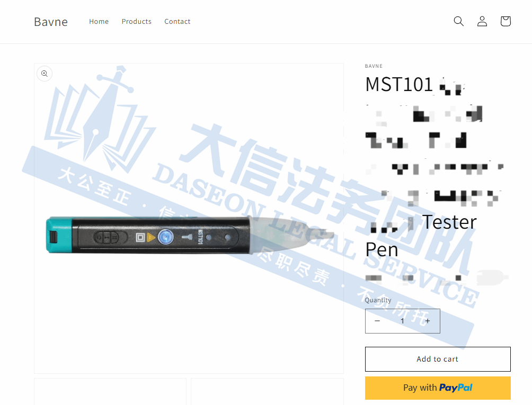Open the search magnifier in header
The height and width of the screenshot is (405, 532).
[458, 21]
